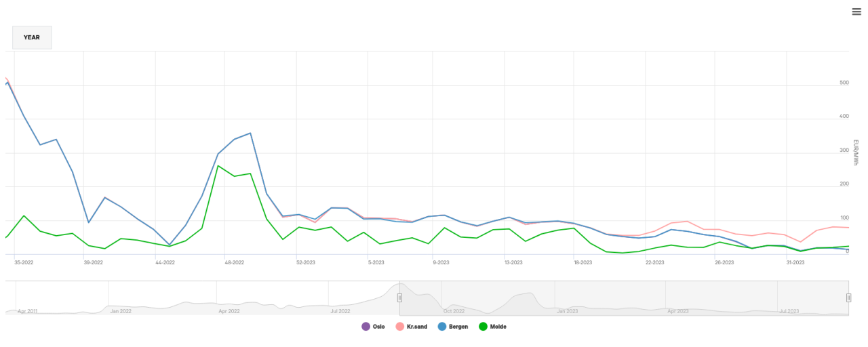Click the green Molde peak near week 48-2022

218,166
